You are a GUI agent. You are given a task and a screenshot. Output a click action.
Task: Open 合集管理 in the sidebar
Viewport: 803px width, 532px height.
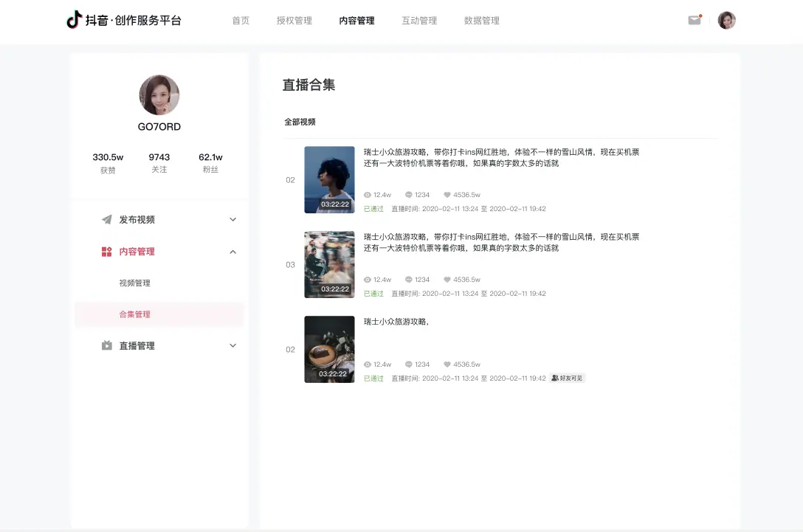pyautogui.click(x=159, y=314)
